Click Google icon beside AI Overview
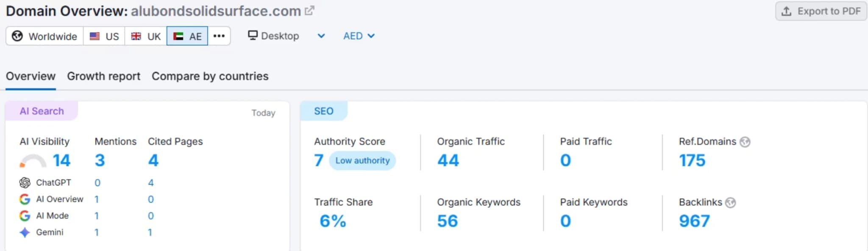This screenshot has width=868, height=251. click(25, 199)
